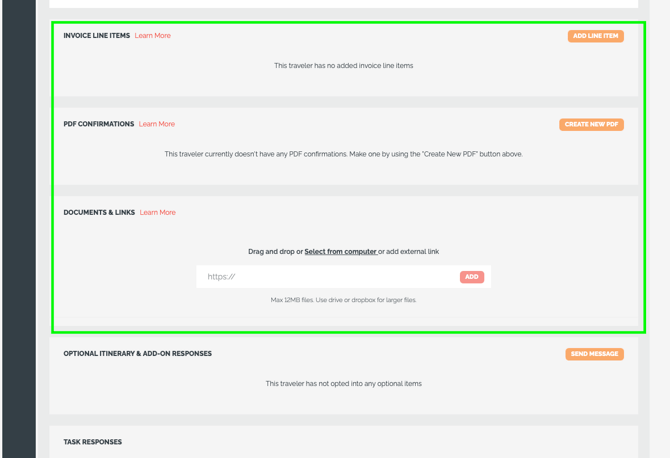
Task: Click the SEND MESSAGE button
Action: coord(594,354)
